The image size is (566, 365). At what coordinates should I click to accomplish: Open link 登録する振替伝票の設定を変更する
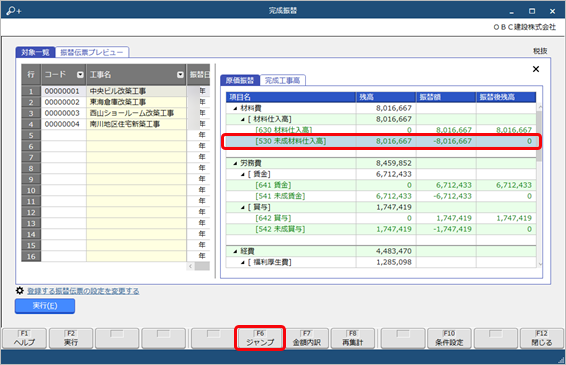(83, 291)
